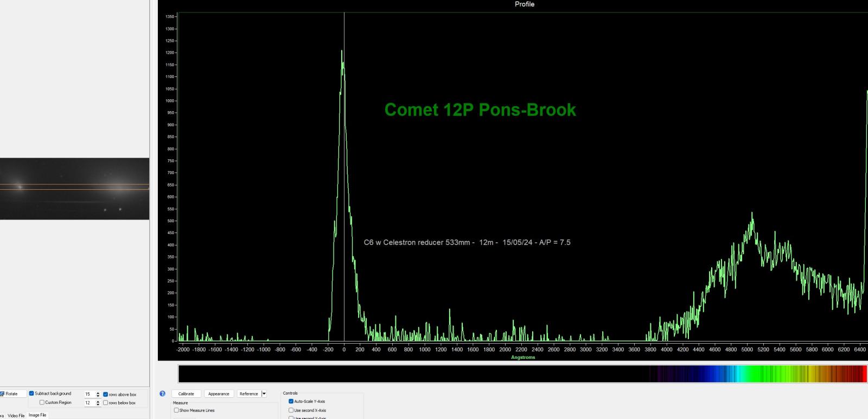Click the Profile graph title
Viewport: 868px width, 419px height.
pyautogui.click(x=525, y=4)
